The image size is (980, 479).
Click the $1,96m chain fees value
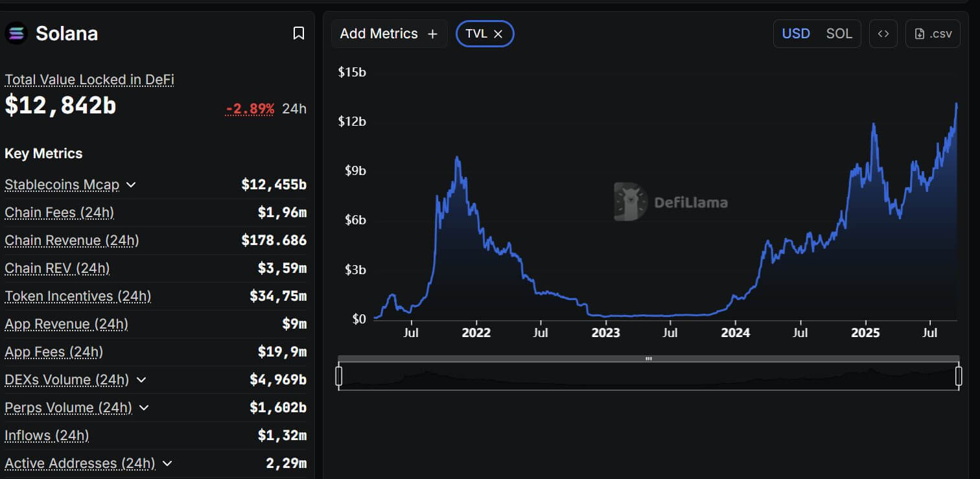pyautogui.click(x=282, y=213)
